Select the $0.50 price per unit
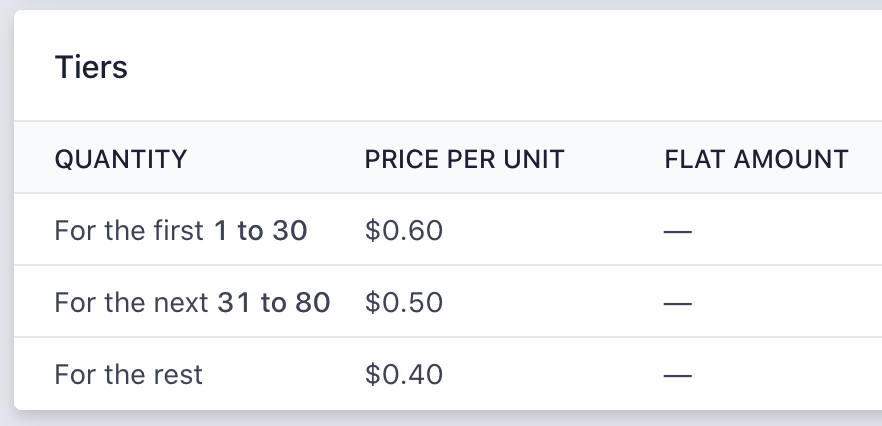The height and width of the screenshot is (426, 882). coord(404,303)
